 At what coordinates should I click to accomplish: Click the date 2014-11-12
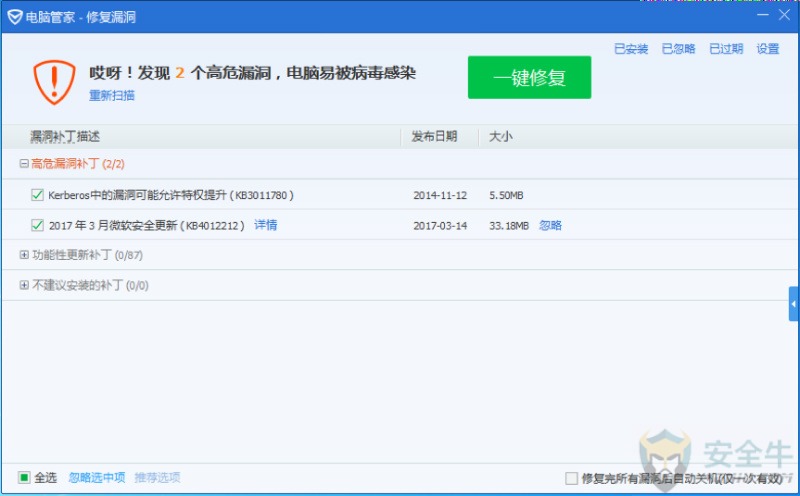(440, 195)
